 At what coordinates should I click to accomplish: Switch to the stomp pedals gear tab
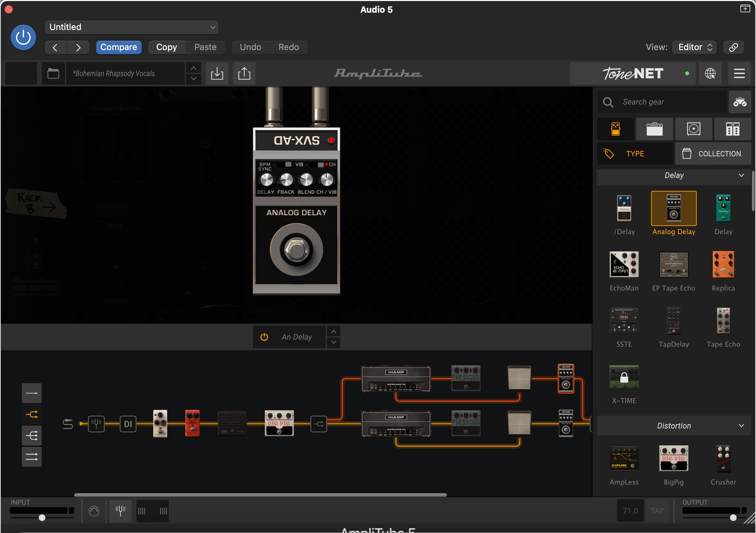(x=615, y=129)
